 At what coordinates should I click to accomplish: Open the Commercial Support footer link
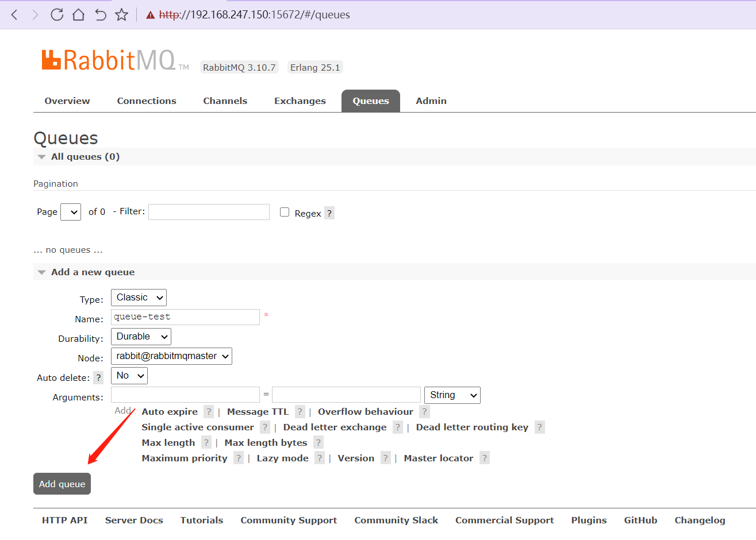tap(505, 520)
